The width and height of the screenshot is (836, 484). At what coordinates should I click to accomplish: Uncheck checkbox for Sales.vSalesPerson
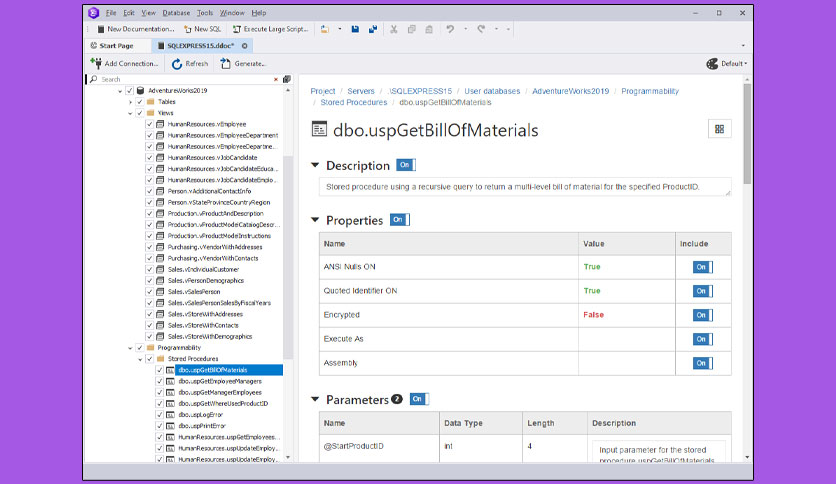click(150, 292)
